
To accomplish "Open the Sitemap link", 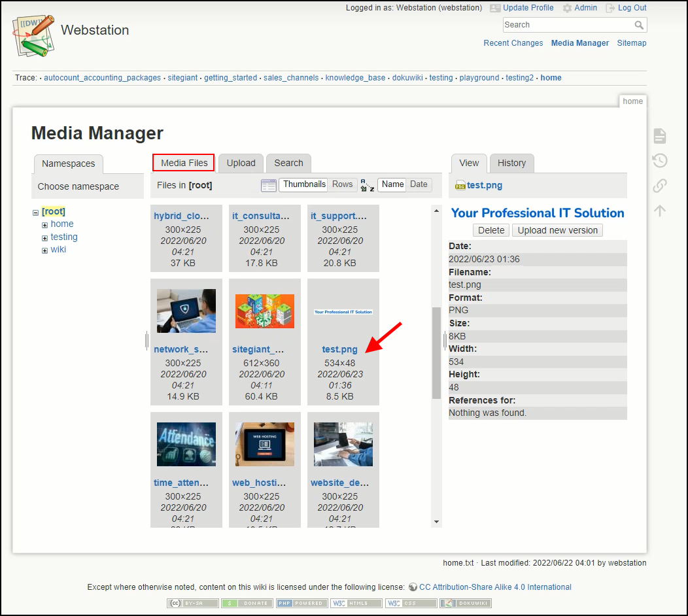I will [x=631, y=43].
